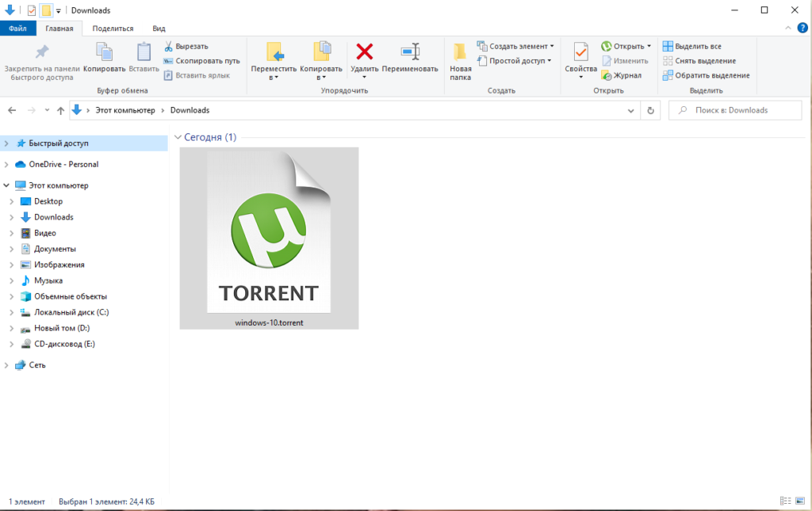812x511 pixels.
Task: Click the red Delete icon in ribbon
Action: (x=365, y=53)
